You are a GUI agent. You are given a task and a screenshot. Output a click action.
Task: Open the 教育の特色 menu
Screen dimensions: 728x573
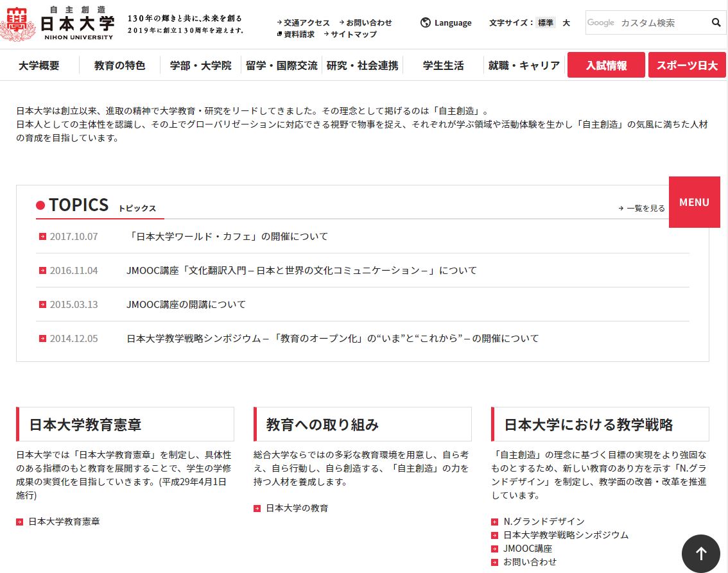tap(119, 65)
